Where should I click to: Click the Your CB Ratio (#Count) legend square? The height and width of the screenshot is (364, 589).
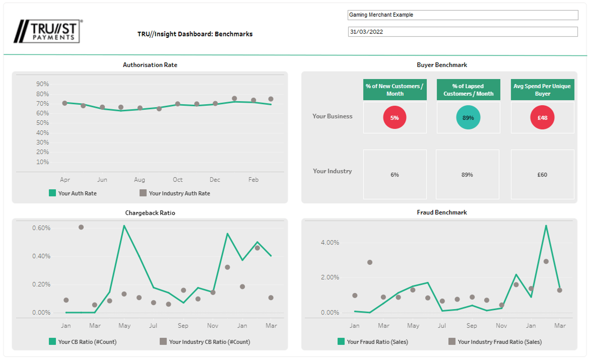click(x=52, y=341)
